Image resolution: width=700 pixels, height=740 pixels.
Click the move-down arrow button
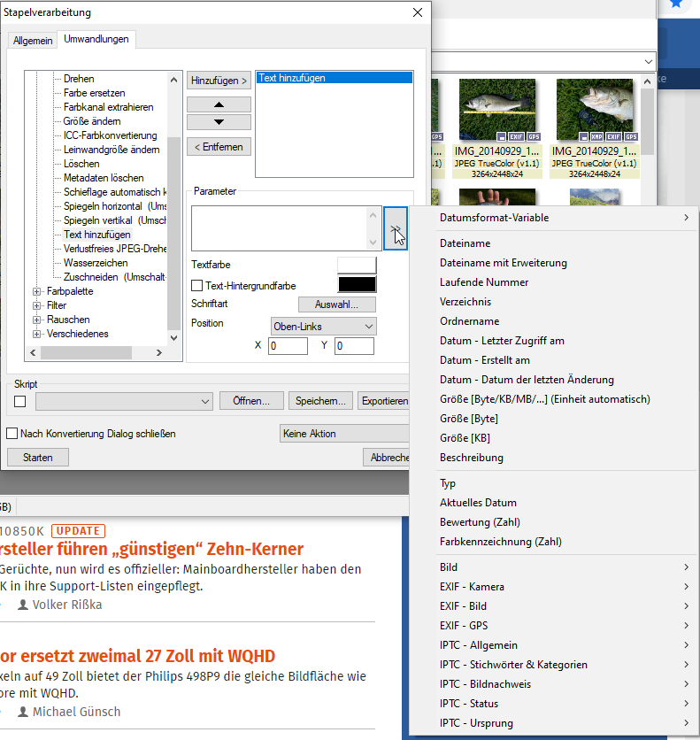coord(219,122)
